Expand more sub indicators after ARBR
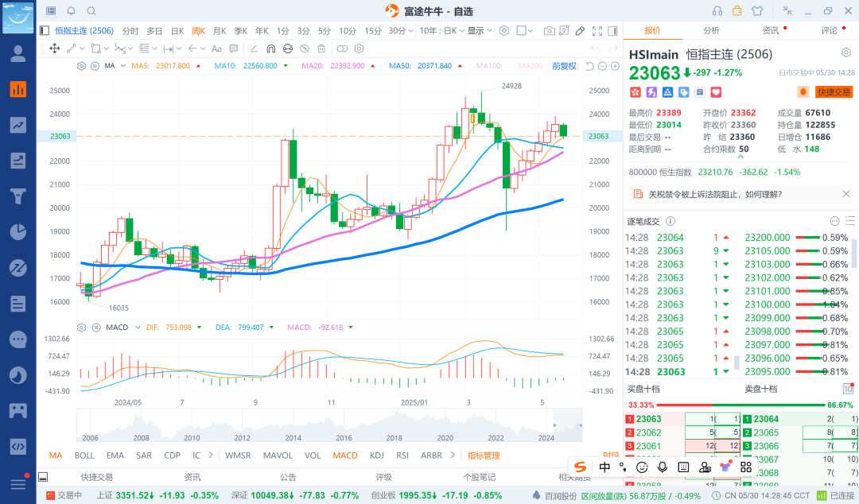Screen dimensions: 859x504 click(453, 455)
